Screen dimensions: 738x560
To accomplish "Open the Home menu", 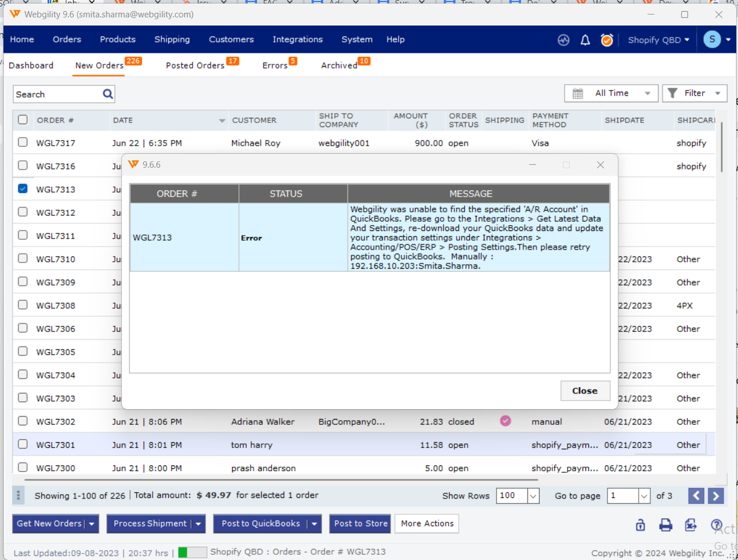I will [x=22, y=39].
